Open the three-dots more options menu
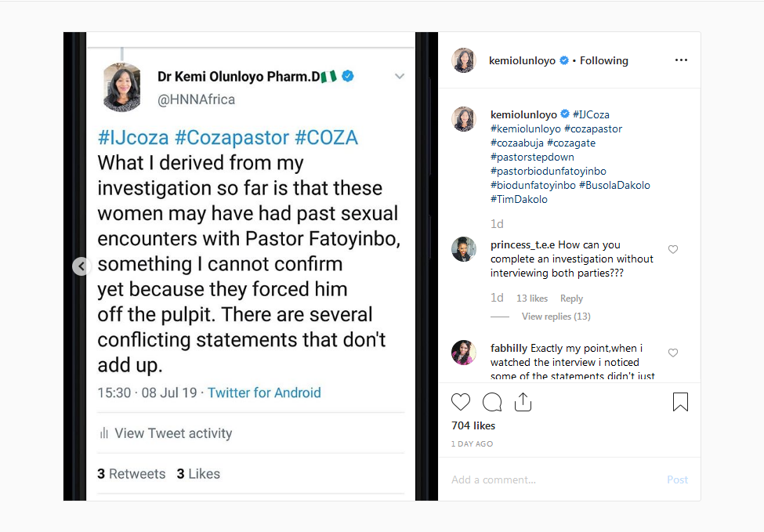 (x=681, y=60)
